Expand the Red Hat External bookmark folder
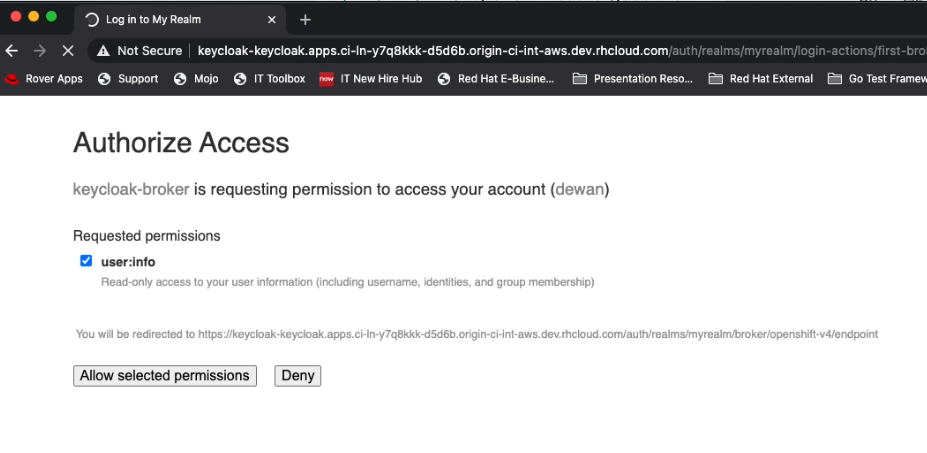927x453 pixels. tap(760, 79)
